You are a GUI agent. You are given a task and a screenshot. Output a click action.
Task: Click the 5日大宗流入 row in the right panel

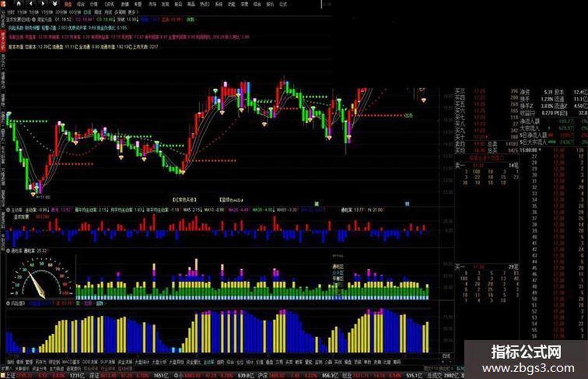point(554,142)
